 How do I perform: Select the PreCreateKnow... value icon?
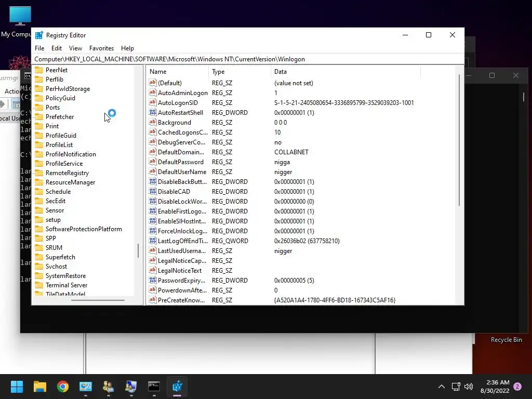coord(153,300)
